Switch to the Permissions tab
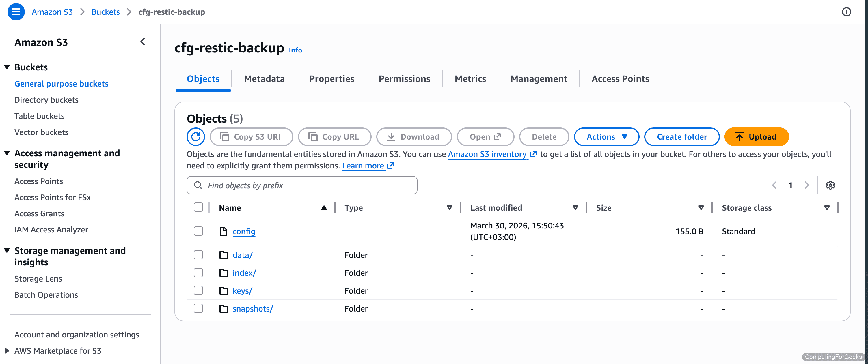The width and height of the screenshot is (868, 364). pos(404,78)
